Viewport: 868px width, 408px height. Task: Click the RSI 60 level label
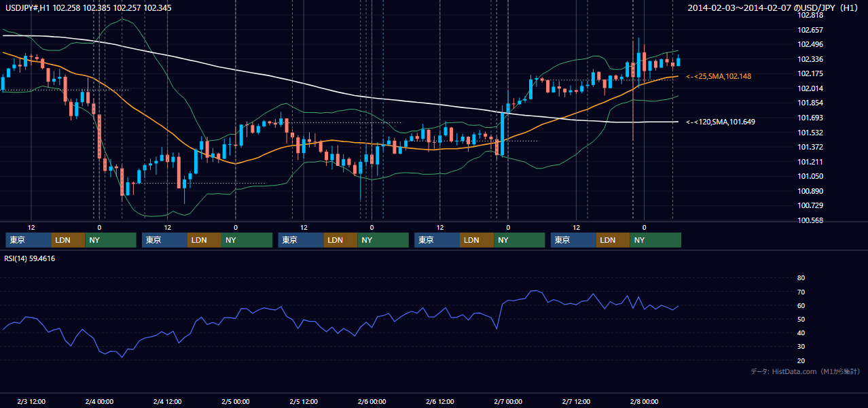801,305
